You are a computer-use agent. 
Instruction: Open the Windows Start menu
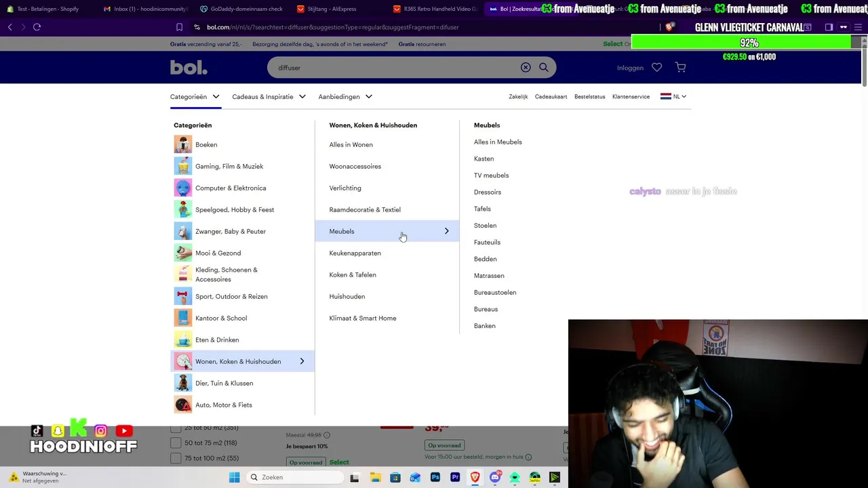[234, 477]
